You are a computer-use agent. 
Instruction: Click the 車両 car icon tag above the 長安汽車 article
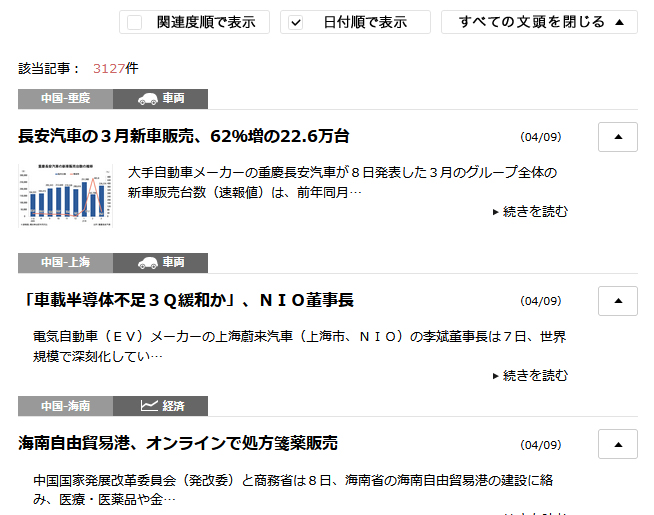coord(161,98)
